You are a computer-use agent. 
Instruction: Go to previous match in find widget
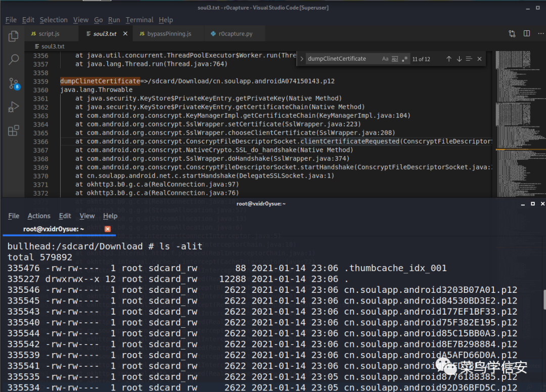pos(449,59)
